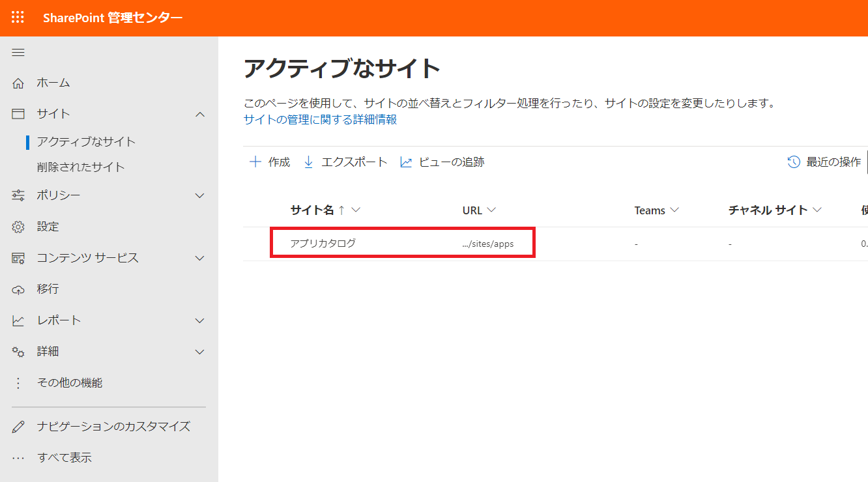
Task: Open 設定 in the navigation
Action: point(48,227)
